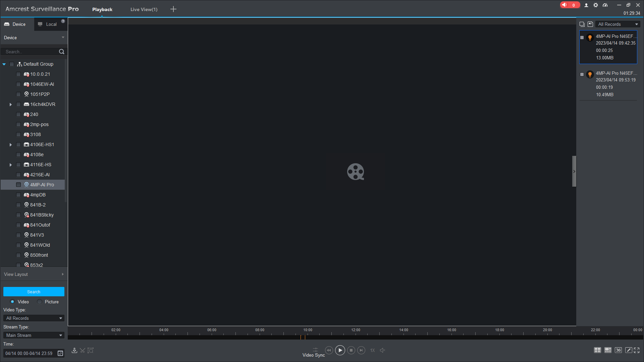Click the event icon of 09:42:35 record
The height and width of the screenshot is (362, 644).
point(590,38)
